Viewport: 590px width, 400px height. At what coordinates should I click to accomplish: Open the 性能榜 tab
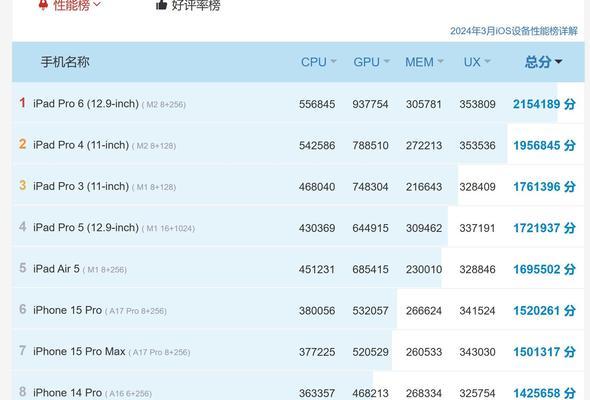[71, 5]
